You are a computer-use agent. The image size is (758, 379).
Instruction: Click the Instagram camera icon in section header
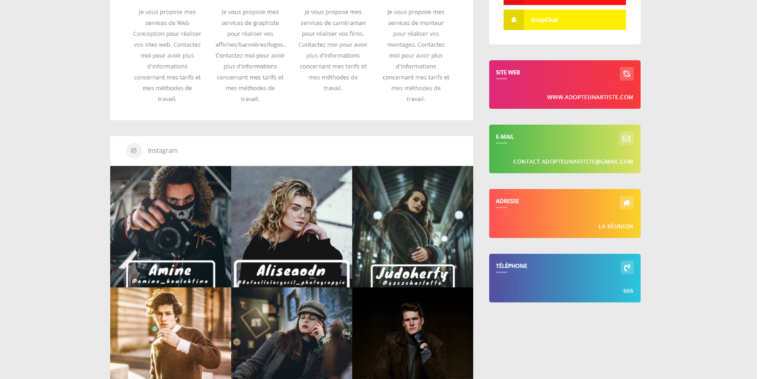[134, 151]
